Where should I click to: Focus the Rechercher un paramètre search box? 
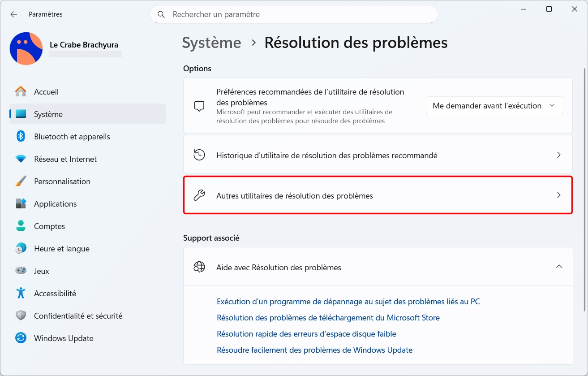click(300, 14)
